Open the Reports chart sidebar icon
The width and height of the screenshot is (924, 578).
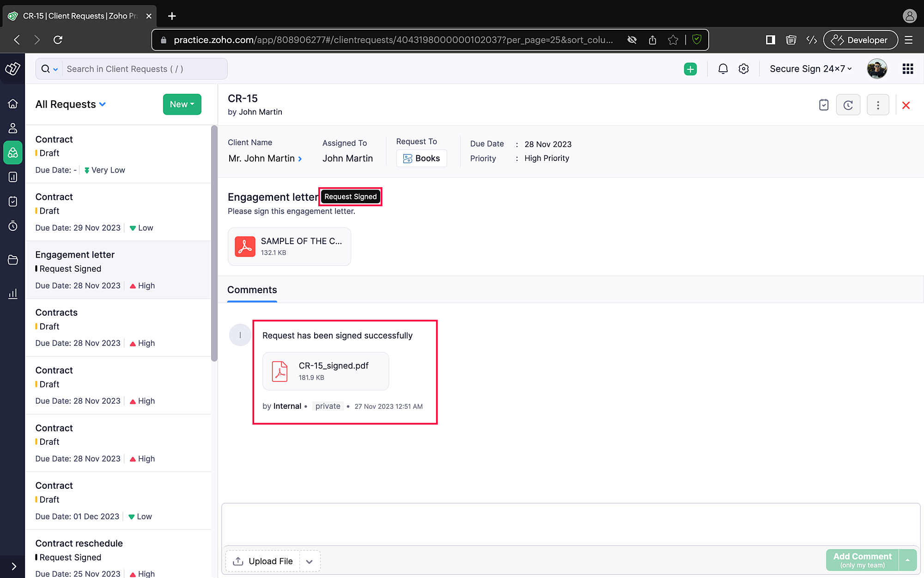coord(13,294)
